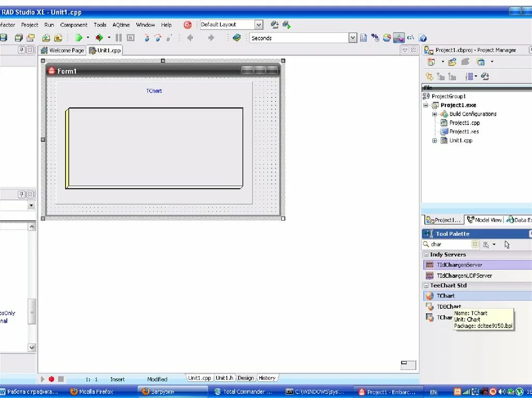The height and width of the screenshot is (398, 532).
Task: Open Total Commander from the taskbar
Action: click(x=244, y=392)
